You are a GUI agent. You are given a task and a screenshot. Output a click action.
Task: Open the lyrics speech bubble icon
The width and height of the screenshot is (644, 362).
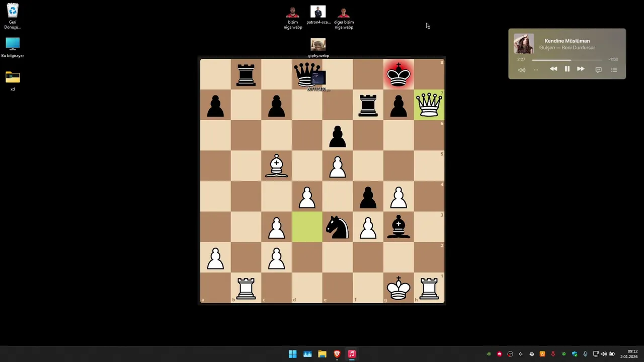pyautogui.click(x=599, y=70)
